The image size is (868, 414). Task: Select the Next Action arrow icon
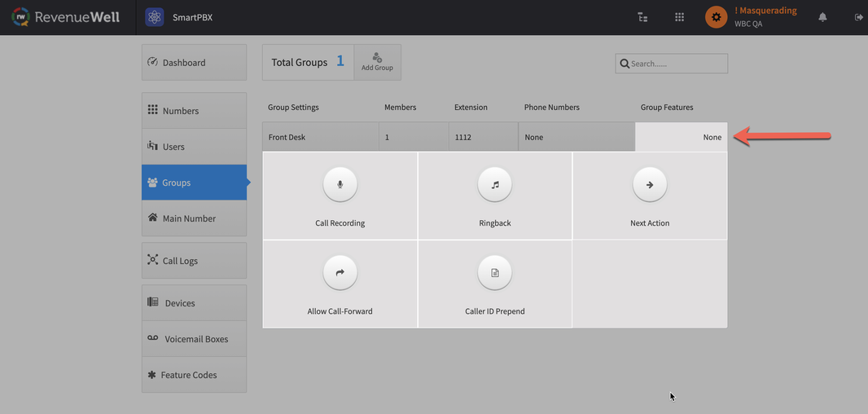click(x=650, y=185)
